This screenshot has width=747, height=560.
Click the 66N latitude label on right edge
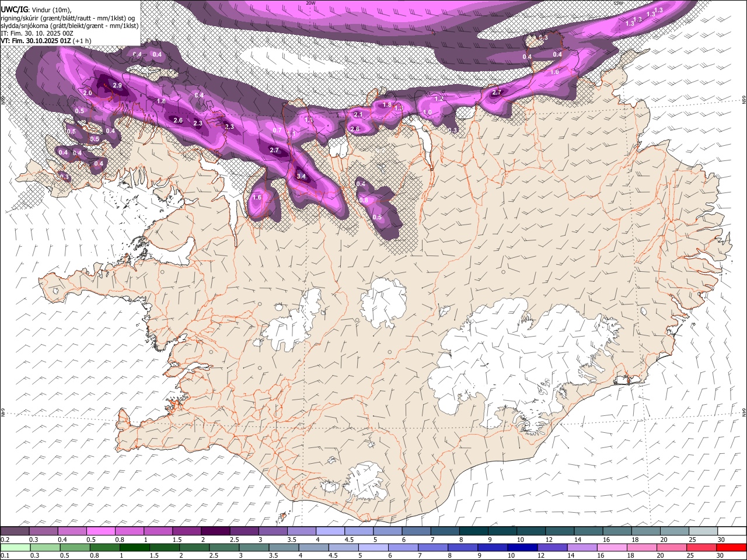[x=744, y=100]
